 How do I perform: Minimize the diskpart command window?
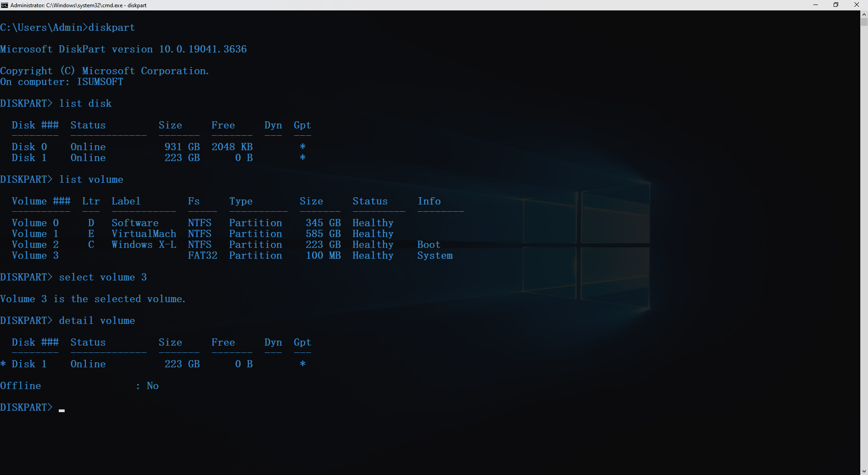point(816,5)
